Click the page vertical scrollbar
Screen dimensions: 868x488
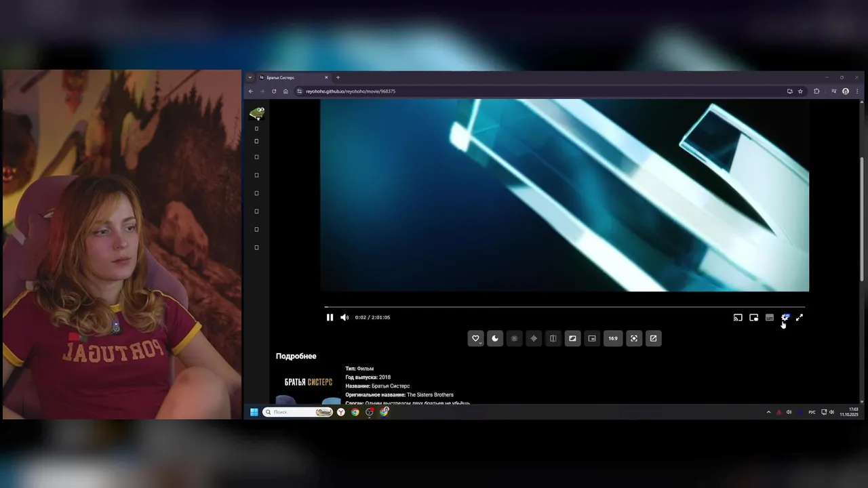point(862,219)
